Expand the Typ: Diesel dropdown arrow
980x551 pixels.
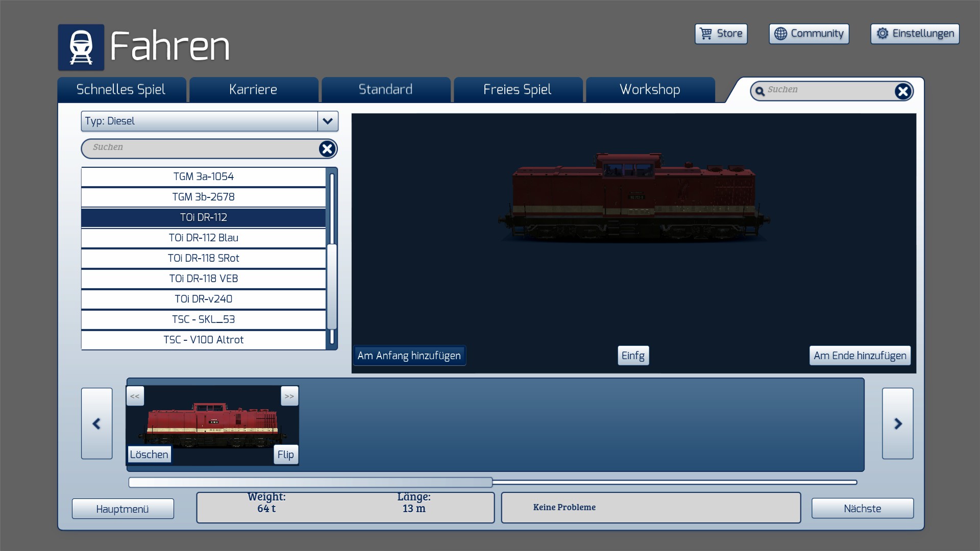(x=327, y=121)
